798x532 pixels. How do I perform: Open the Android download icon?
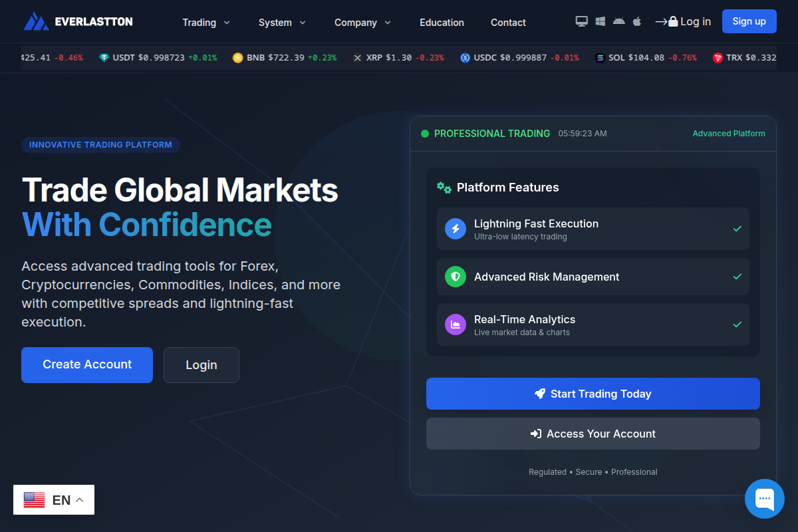click(619, 21)
